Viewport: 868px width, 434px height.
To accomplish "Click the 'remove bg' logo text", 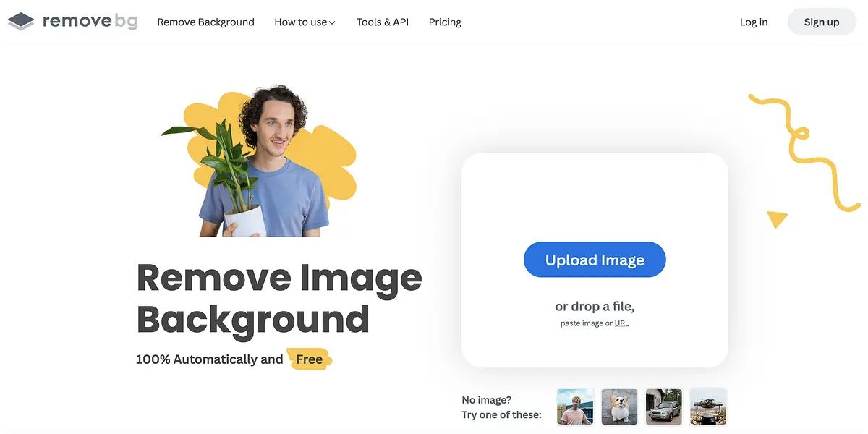I will [x=90, y=22].
